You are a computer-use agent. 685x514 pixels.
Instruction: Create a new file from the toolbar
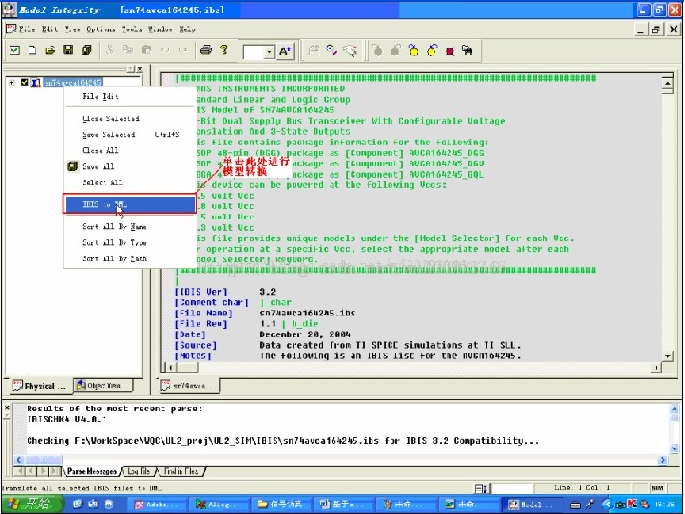pos(32,50)
